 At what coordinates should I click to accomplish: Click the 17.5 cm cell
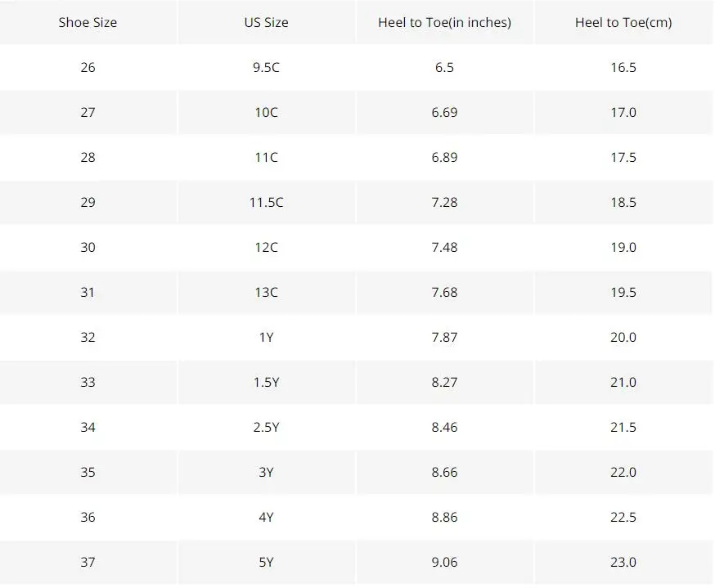623,157
